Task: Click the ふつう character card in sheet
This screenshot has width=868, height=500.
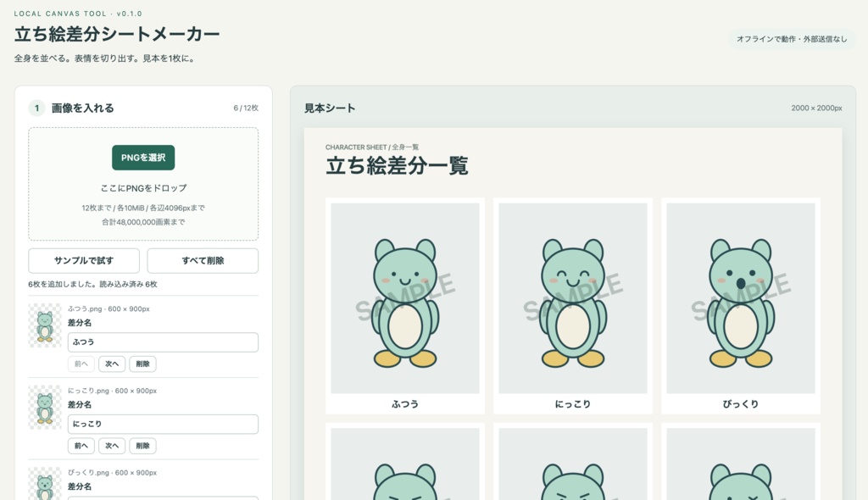Action: tap(405, 306)
